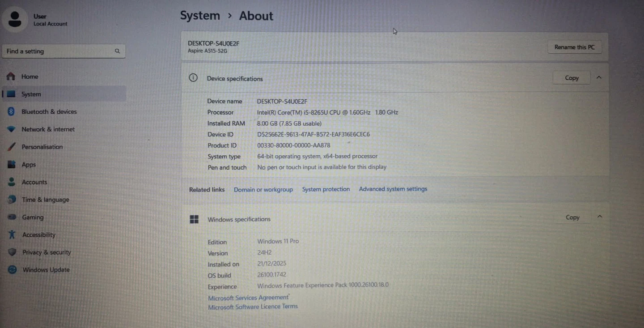Screen dimensions: 644x328
Task: Click the Time & language globe icon
Action: click(x=12, y=200)
